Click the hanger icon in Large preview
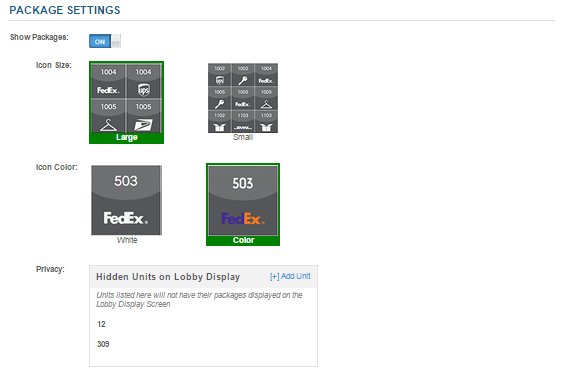This screenshot has width=564, height=383. [109, 125]
